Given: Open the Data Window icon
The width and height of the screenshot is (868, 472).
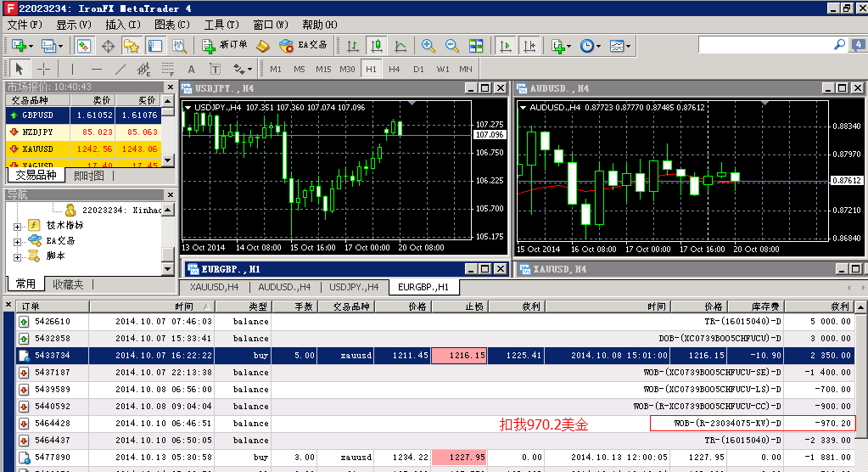Looking at the screenshot, I should pyautogui.click(x=108, y=46).
